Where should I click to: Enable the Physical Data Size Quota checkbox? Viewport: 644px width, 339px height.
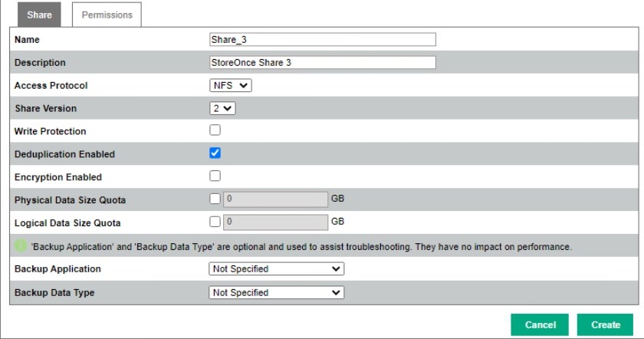[215, 199]
